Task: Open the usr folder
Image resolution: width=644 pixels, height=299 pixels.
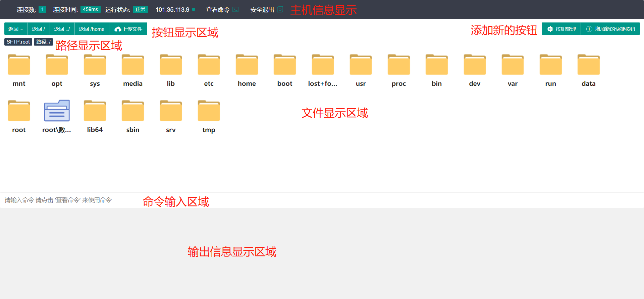Action: click(x=361, y=65)
